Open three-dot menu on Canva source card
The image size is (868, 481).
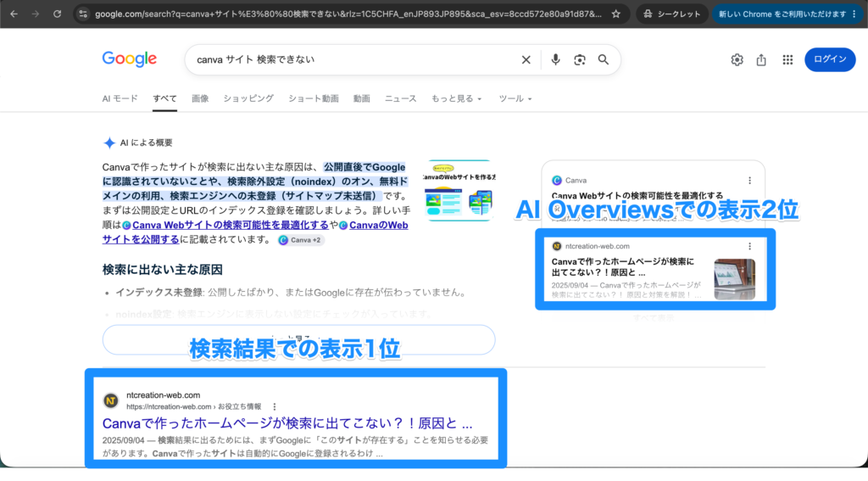[749, 181]
